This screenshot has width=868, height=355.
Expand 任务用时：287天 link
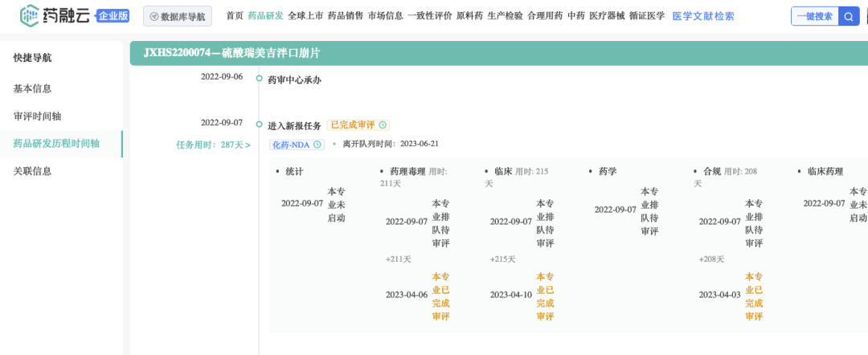point(213,145)
